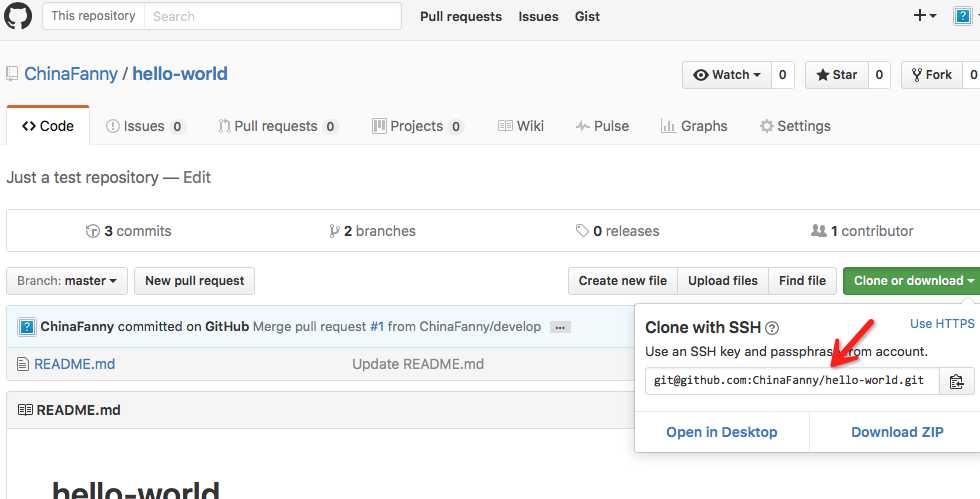Fork the hello-world repository
Screen dimensions: 980x499
[x=931, y=75]
